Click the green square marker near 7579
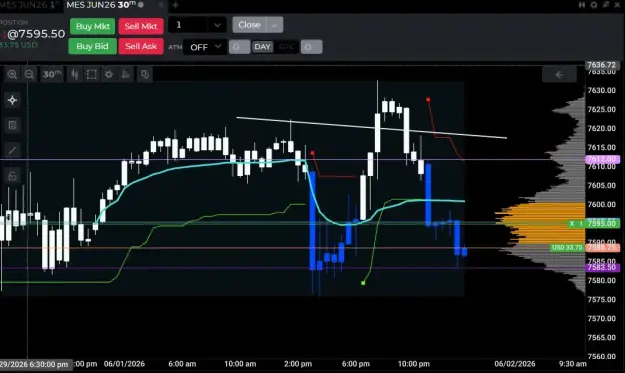Image resolution: width=625 pixels, height=373 pixels. point(363,283)
